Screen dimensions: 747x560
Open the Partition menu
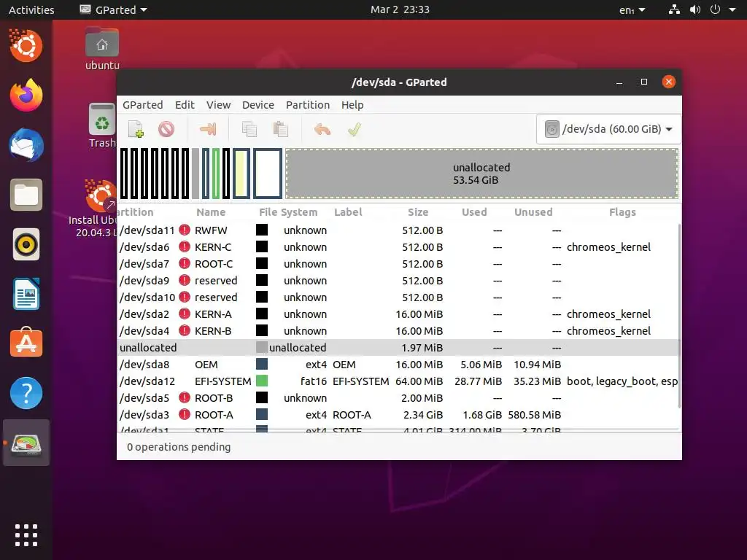coord(308,105)
